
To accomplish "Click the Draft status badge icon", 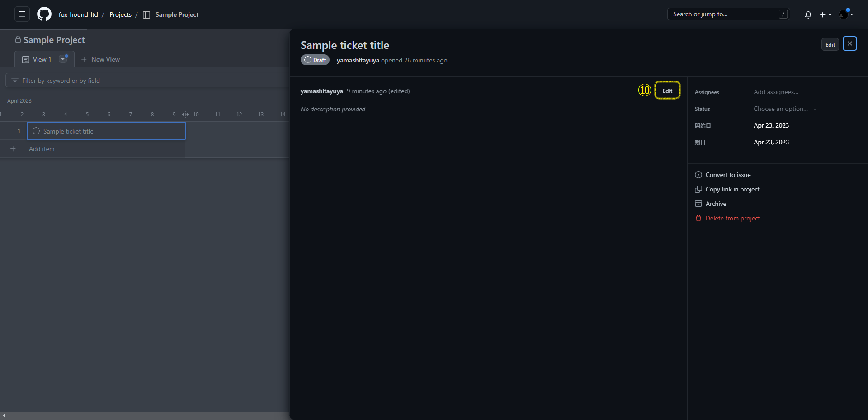I will click(308, 60).
